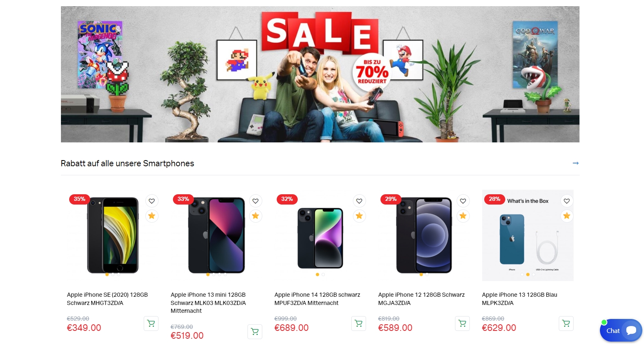
Task: Add iPhone 12 Schwarz to cart
Action: pyautogui.click(x=462, y=323)
